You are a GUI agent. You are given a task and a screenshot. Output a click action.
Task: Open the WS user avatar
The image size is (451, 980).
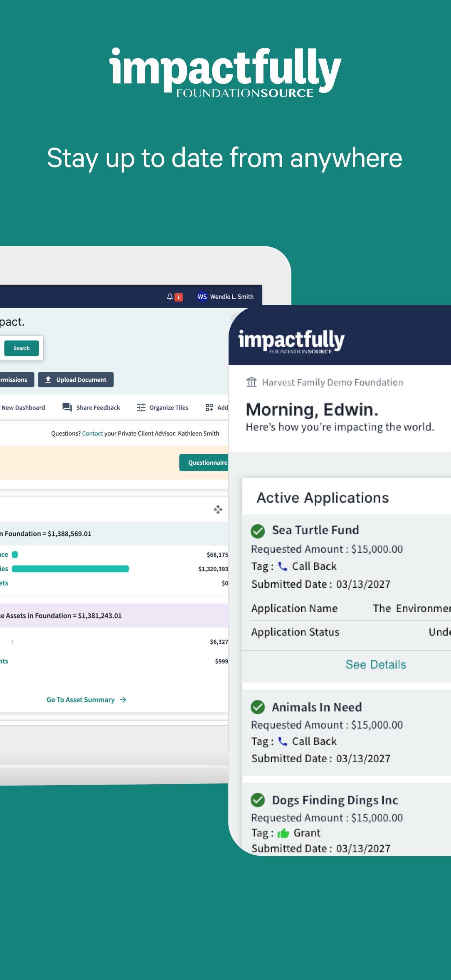click(x=202, y=297)
